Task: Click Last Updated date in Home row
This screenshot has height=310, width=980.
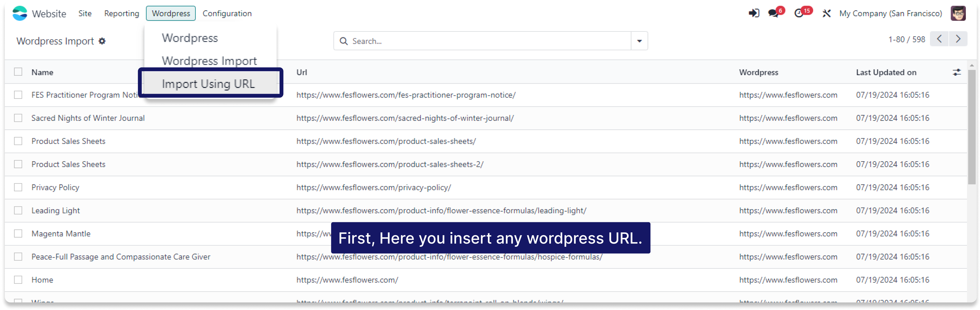Action: [892, 280]
